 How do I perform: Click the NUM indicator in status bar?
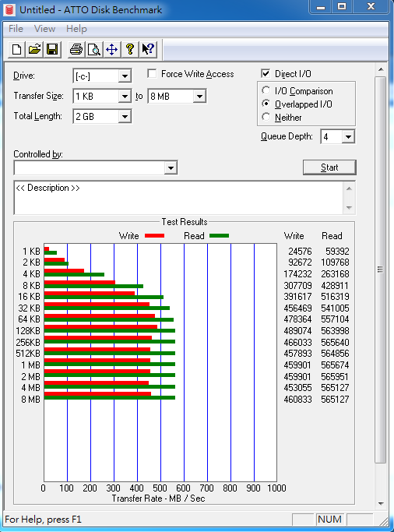tap(329, 519)
